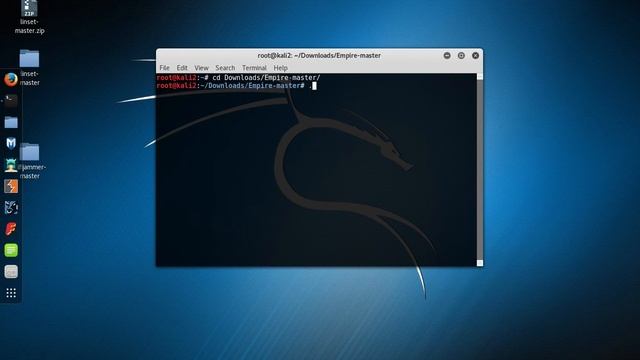Open the terminal Help menu
Viewport: 640px width, 360px height.
point(280,68)
